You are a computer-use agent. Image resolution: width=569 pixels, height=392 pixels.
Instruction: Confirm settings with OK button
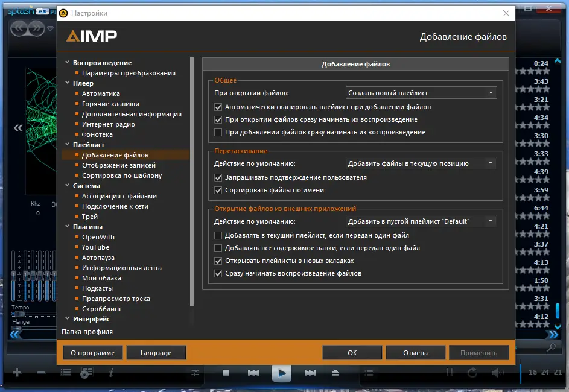click(352, 353)
